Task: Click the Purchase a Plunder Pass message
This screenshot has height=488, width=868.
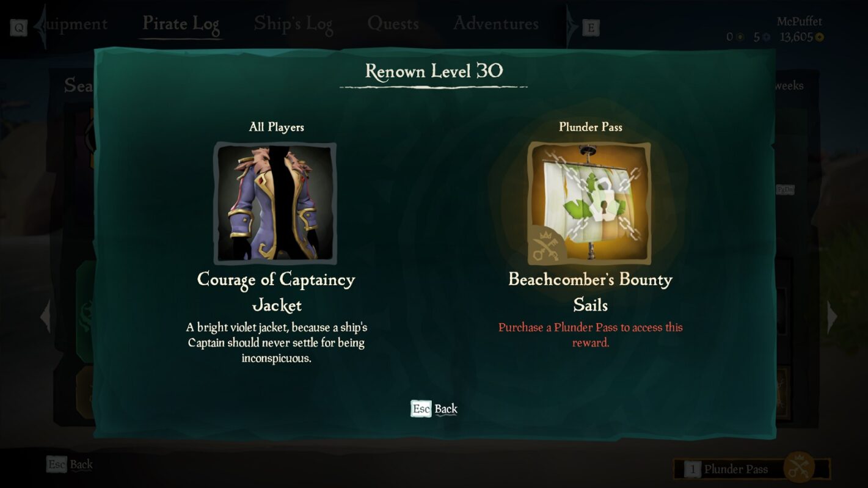Action: tap(591, 335)
